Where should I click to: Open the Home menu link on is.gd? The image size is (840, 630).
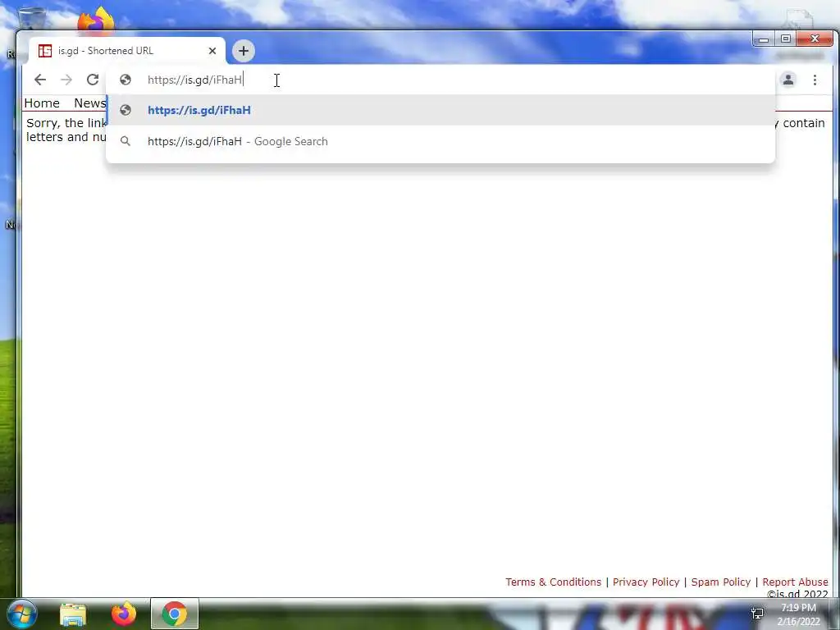click(x=42, y=103)
